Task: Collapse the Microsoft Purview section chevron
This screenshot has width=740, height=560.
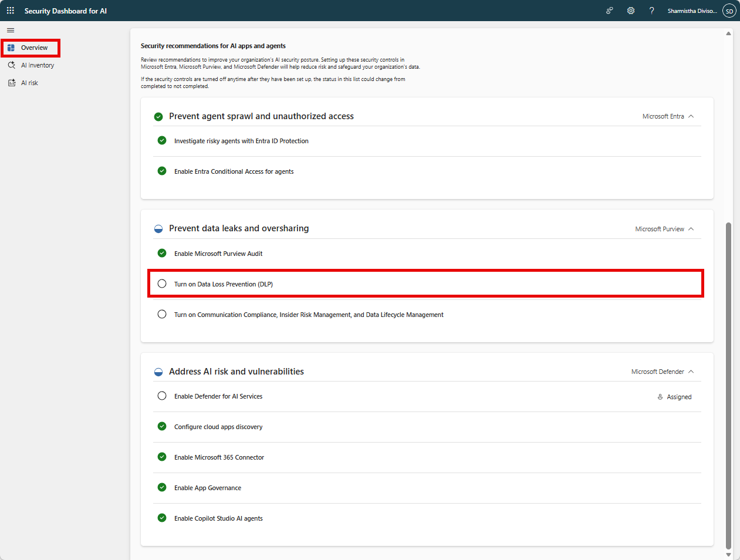Action: [x=691, y=229]
